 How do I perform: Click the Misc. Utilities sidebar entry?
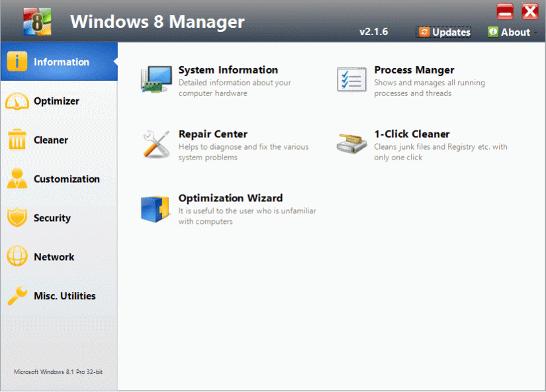[x=65, y=296]
